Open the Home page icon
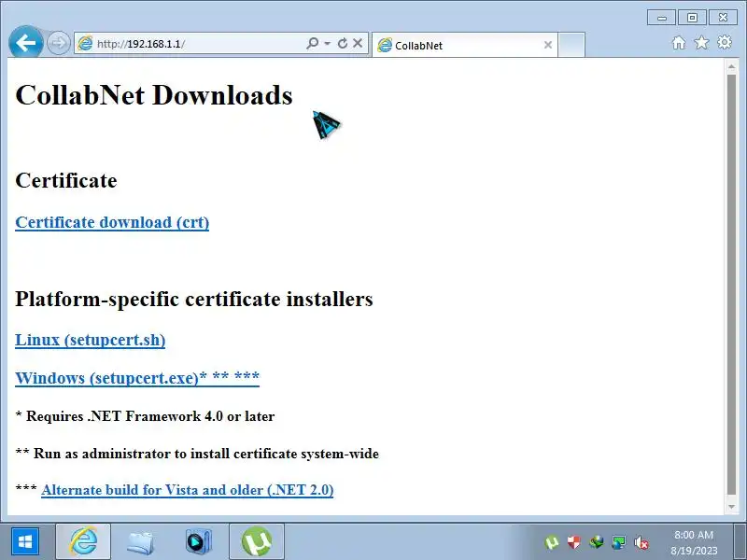 pos(679,43)
